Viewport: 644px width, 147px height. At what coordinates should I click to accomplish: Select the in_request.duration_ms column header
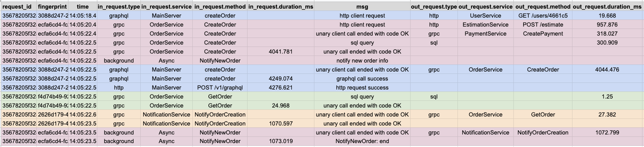point(281,7)
